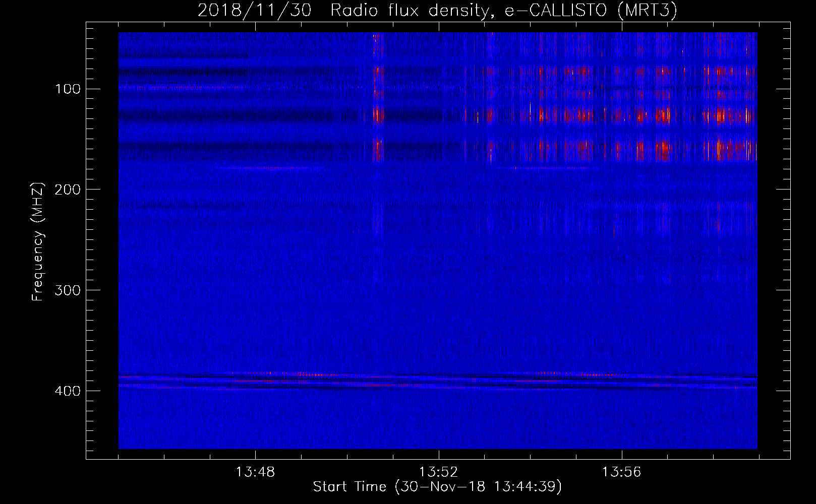
Task: Click the 13:52 time tick label
Action: tap(439, 472)
